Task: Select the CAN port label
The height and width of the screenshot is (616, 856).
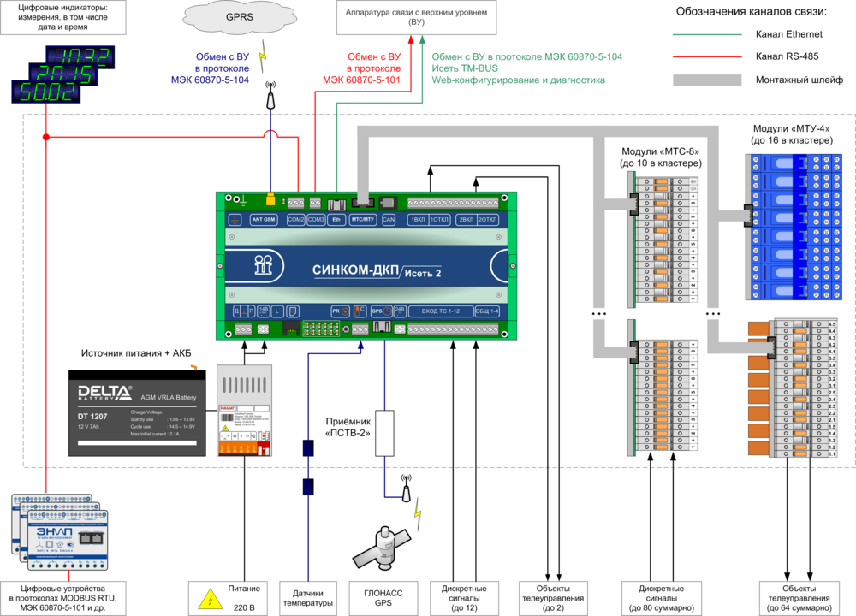Action: click(388, 220)
